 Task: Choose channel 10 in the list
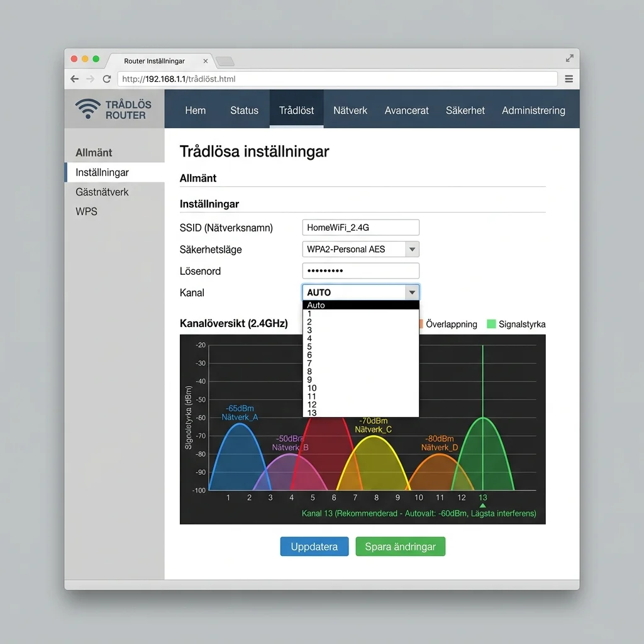point(360,388)
